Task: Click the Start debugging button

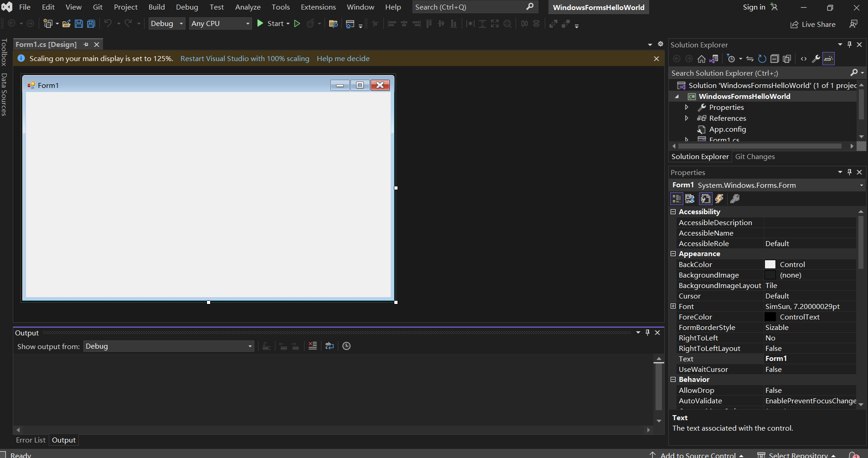Action: point(270,23)
